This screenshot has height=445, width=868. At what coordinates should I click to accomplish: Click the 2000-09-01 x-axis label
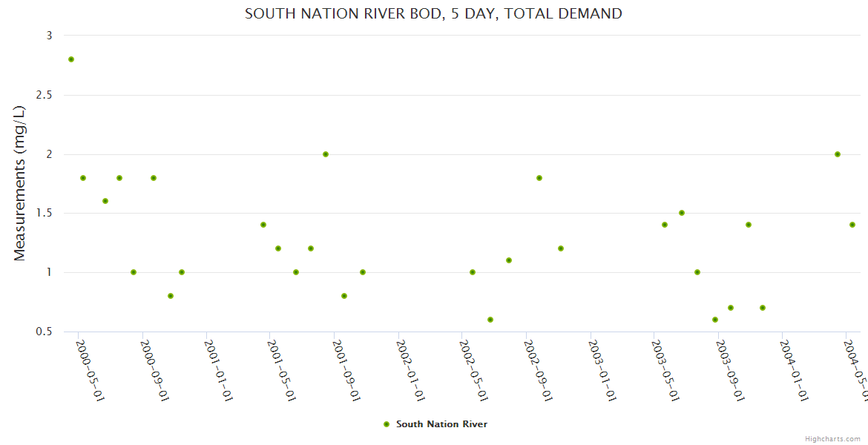click(x=154, y=369)
